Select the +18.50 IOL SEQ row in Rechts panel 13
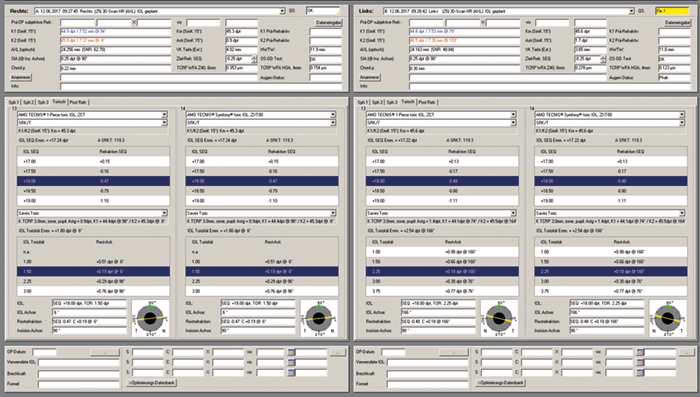Screen dimensions: 700x397 pyautogui.click(x=93, y=191)
